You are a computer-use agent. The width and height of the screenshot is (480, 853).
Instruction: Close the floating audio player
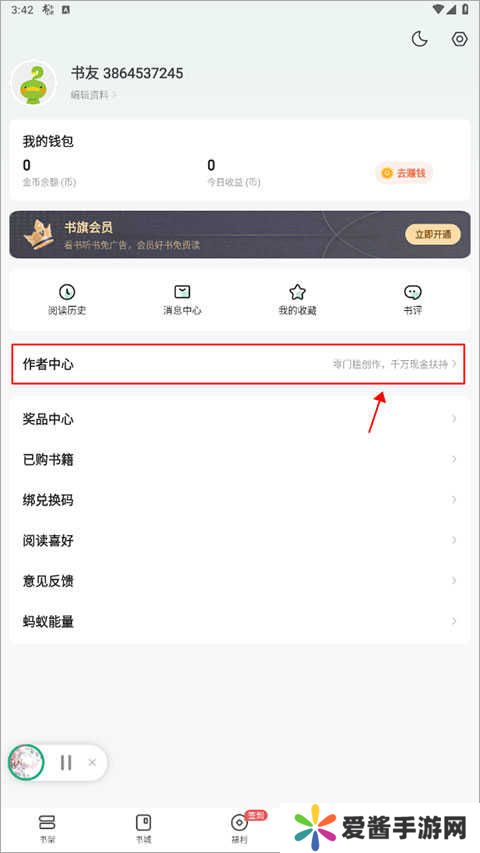pyautogui.click(x=92, y=763)
